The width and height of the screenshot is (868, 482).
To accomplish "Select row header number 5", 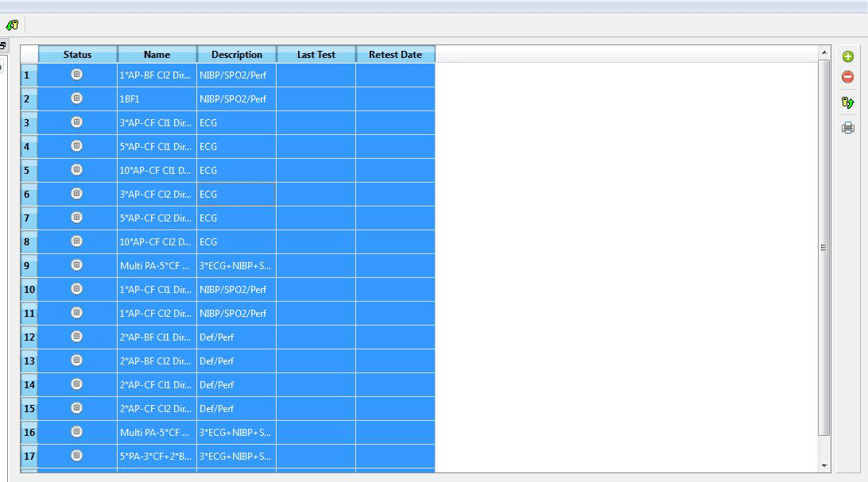I will point(29,171).
